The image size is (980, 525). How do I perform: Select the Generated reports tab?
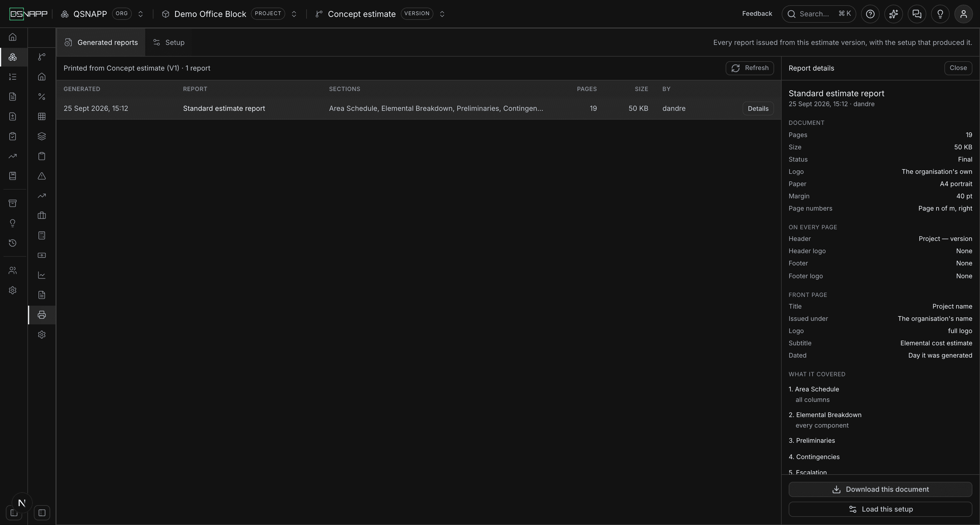tap(101, 43)
